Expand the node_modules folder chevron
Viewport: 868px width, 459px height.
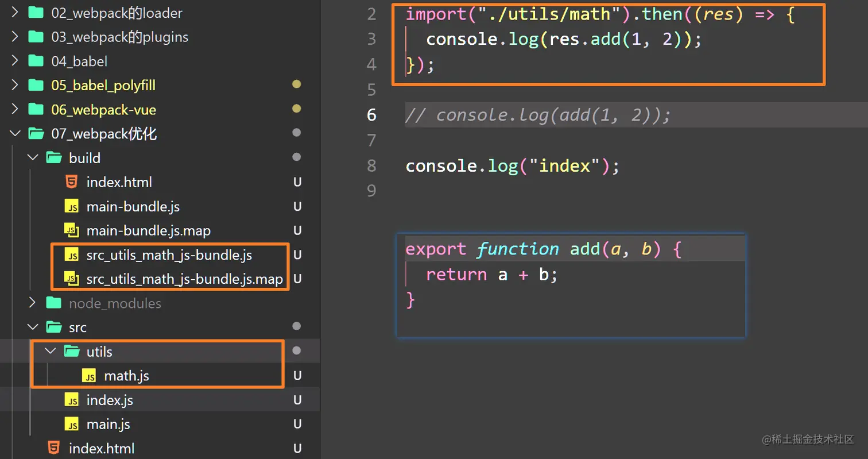(33, 303)
